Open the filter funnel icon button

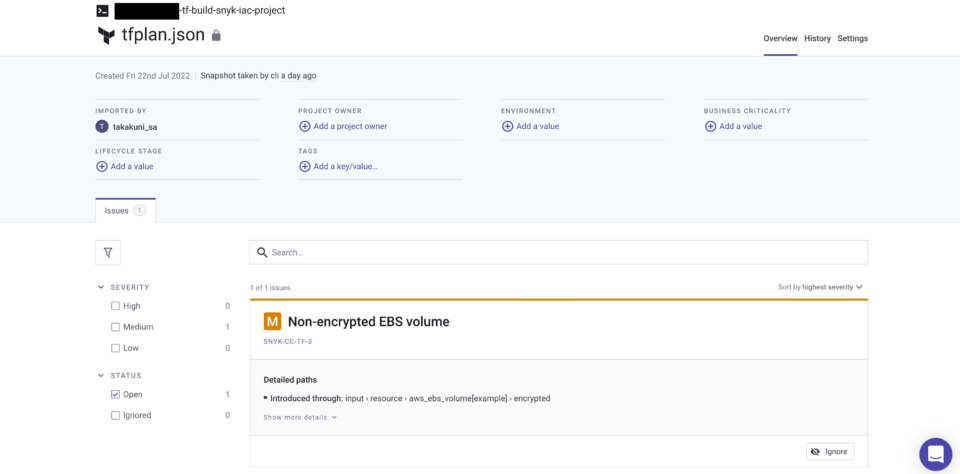(108, 252)
